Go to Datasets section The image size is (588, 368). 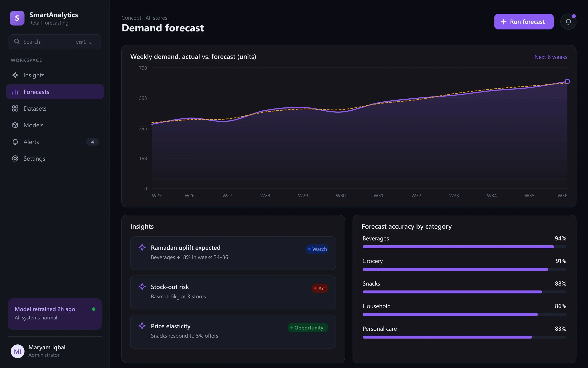55,108
